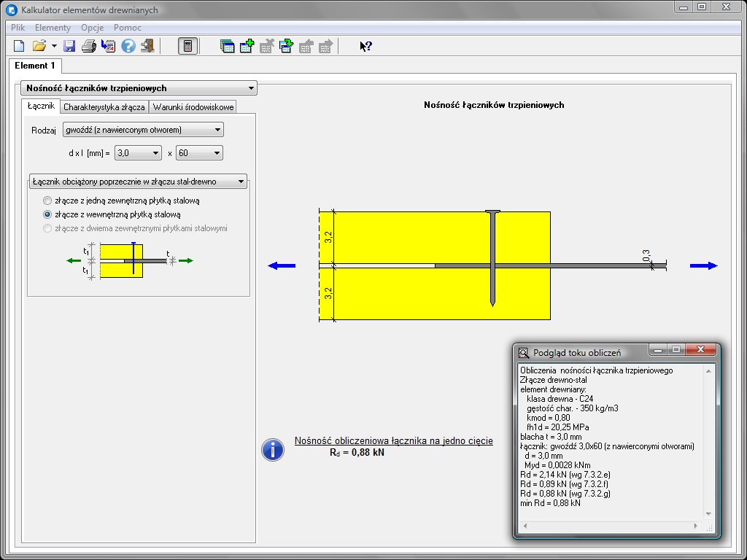Screen dimensions: 747x560
Task: Open help with the blue question mark icon
Action: [128, 46]
